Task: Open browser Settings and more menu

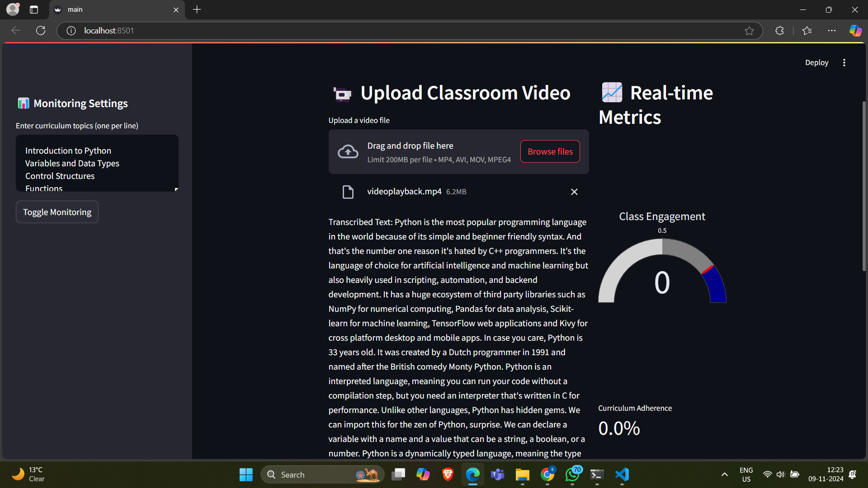Action: point(831,31)
